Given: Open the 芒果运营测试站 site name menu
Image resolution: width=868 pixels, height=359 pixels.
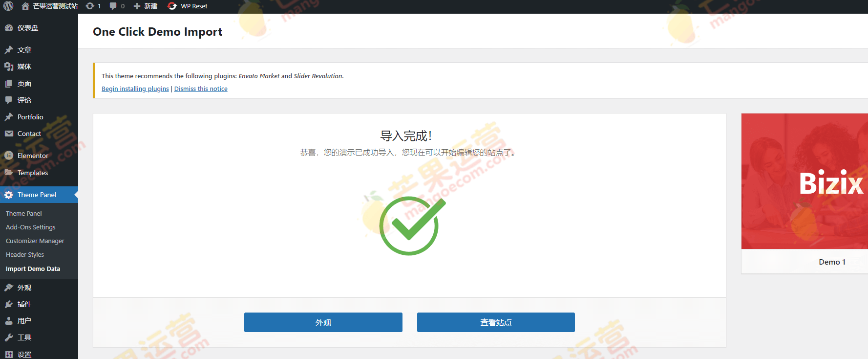Looking at the screenshot, I should click(x=55, y=6).
